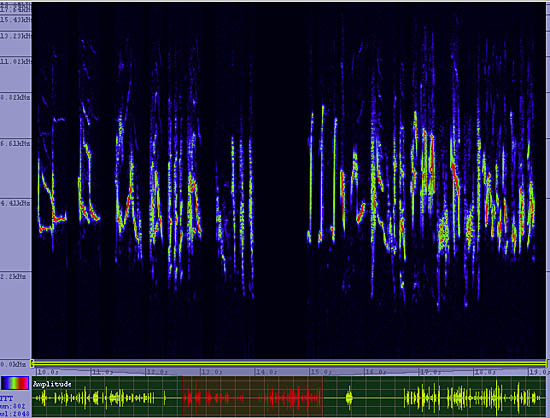Screen dimensions: 550x418
Task: Click the 10.0s time ruler label
Action: coord(48,372)
